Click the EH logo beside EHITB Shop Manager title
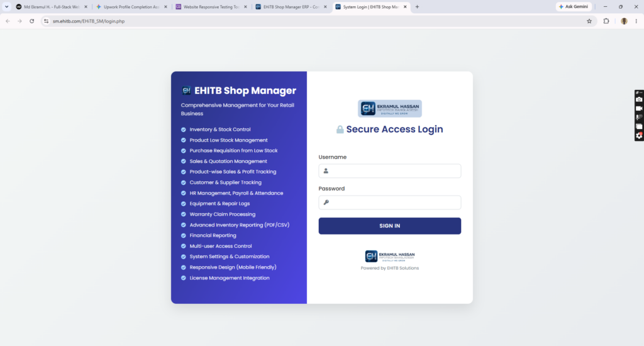Image resolution: width=644 pixels, height=346 pixels. click(186, 91)
